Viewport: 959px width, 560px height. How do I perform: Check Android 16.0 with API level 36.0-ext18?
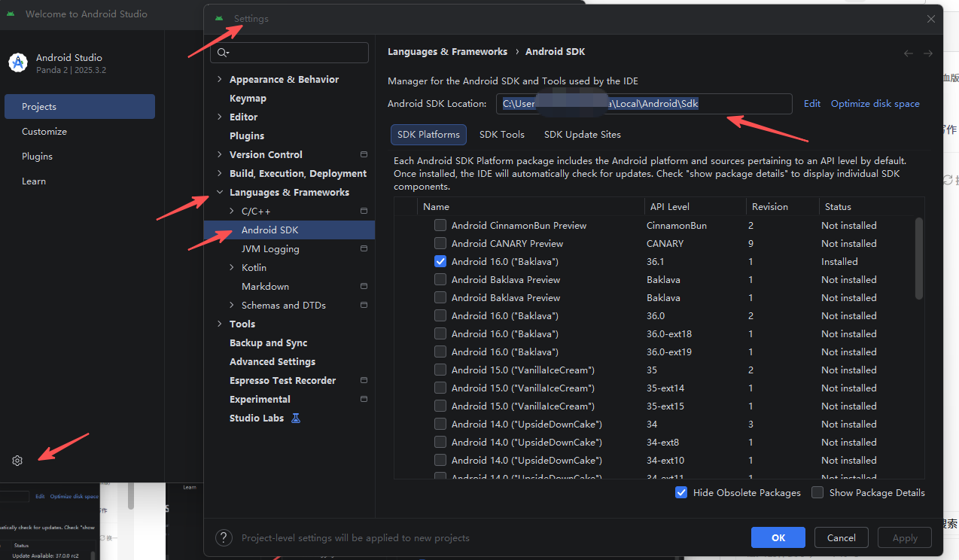(x=440, y=333)
